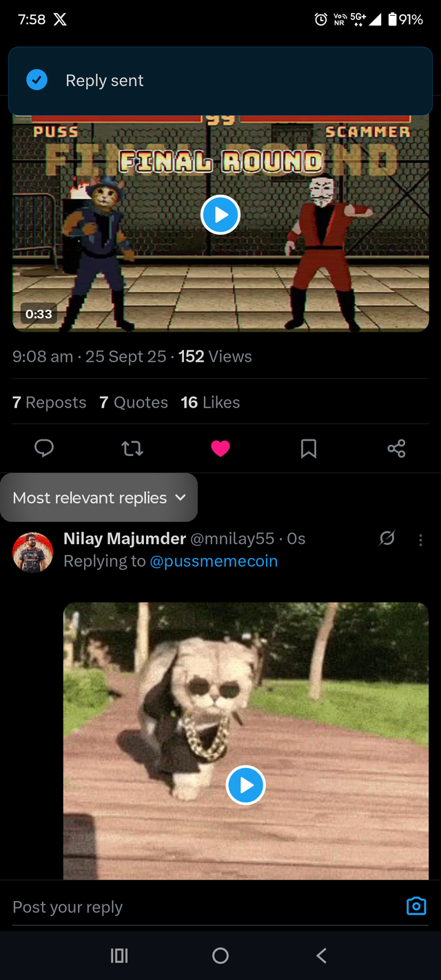The height and width of the screenshot is (980, 441).
Task: Tap the reply speech bubble icon
Action: click(44, 449)
